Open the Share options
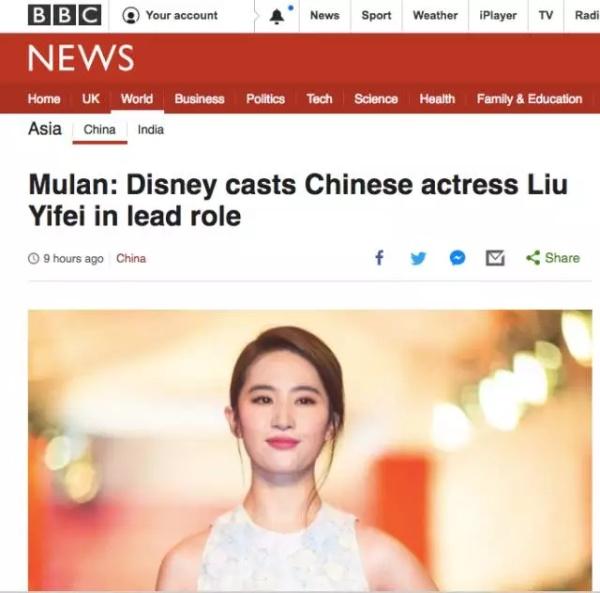This screenshot has width=600, height=593. [x=553, y=258]
